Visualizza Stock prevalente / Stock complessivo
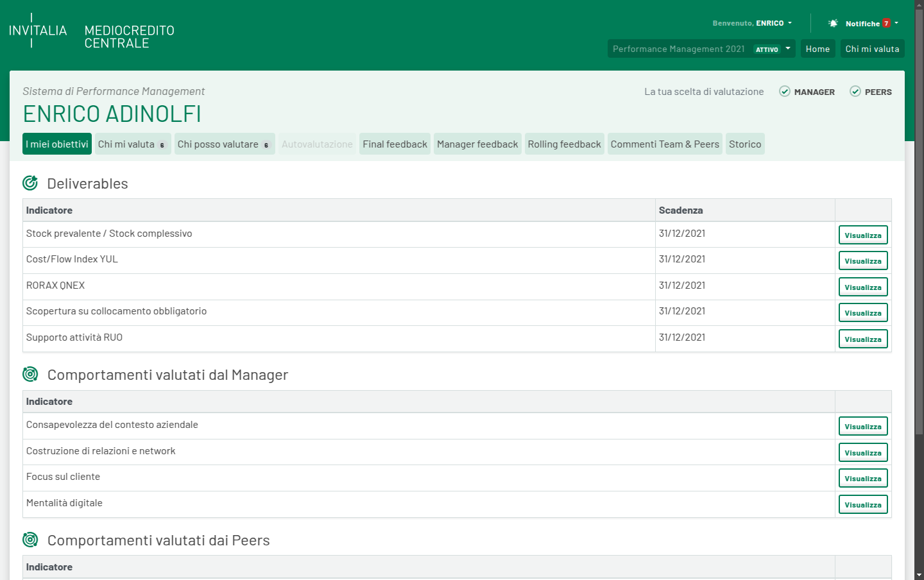The width and height of the screenshot is (924, 580). point(863,235)
